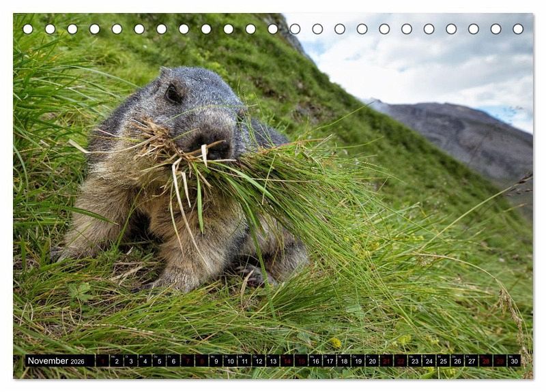Select day 19 in the calendar strip
This screenshot has width=546, height=392.
click(x=358, y=361)
